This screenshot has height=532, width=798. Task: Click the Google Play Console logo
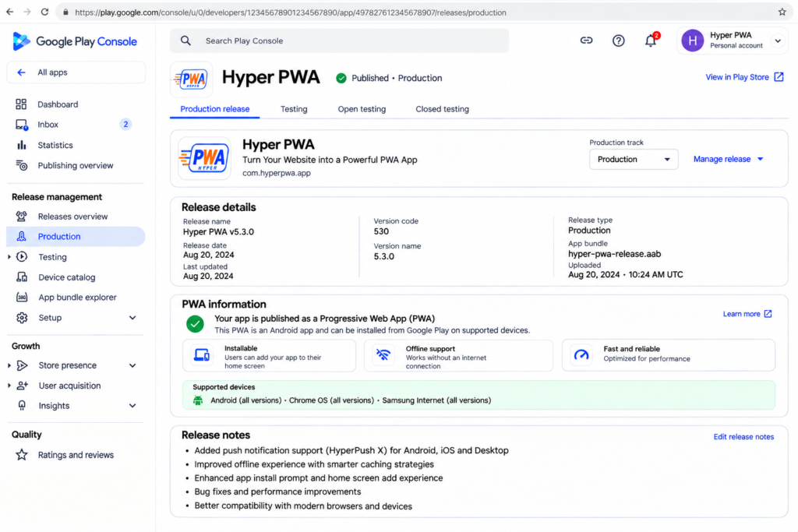click(x=75, y=41)
